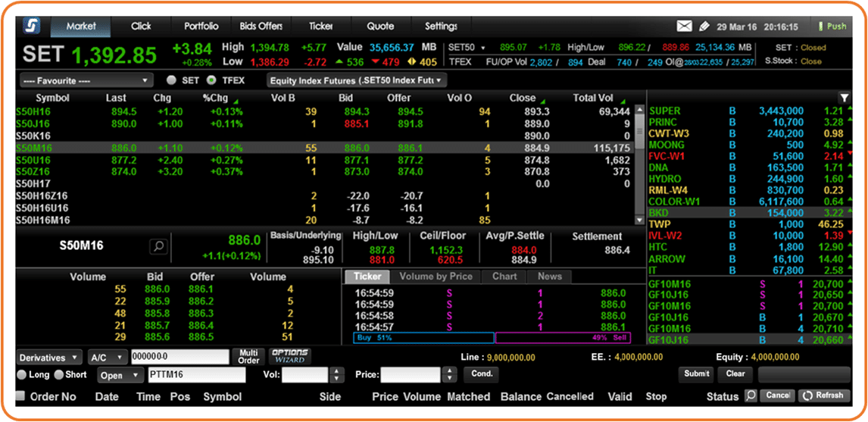Go to the Portfolio menu tab
The height and width of the screenshot is (422, 868).
(x=201, y=26)
